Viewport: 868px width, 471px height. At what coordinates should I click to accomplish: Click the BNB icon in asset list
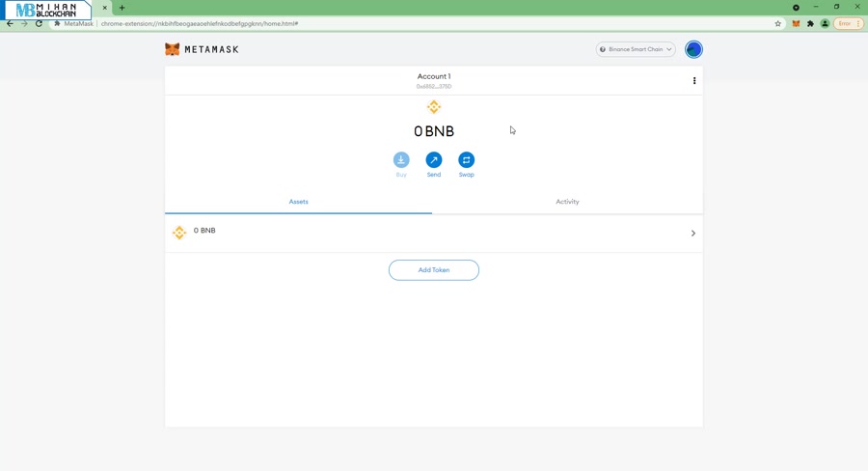[x=179, y=233]
